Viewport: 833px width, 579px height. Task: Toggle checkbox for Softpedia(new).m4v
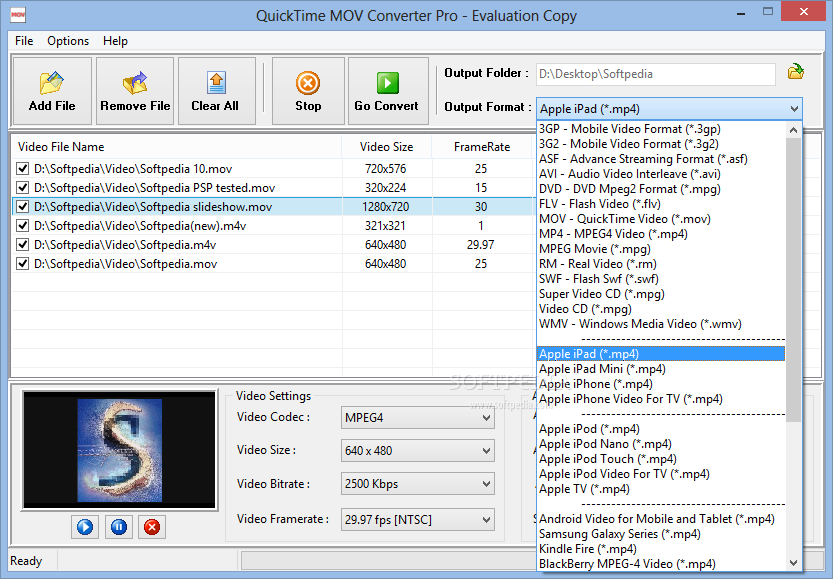22,226
